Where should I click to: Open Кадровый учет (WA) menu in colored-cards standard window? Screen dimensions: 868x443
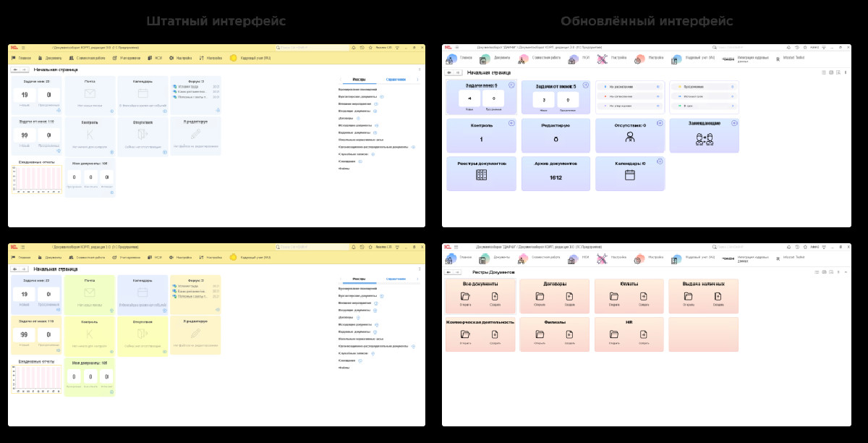pos(250,257)
